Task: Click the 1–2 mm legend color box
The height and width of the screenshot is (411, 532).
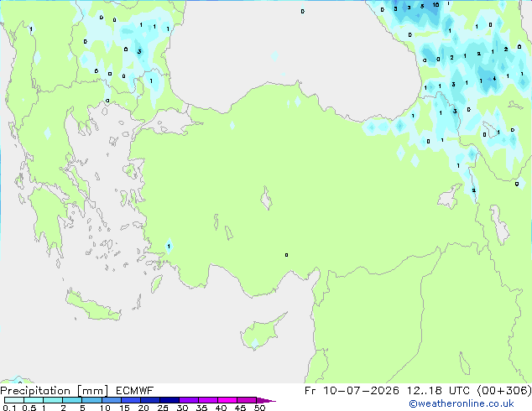Action: tap(53, 400)
